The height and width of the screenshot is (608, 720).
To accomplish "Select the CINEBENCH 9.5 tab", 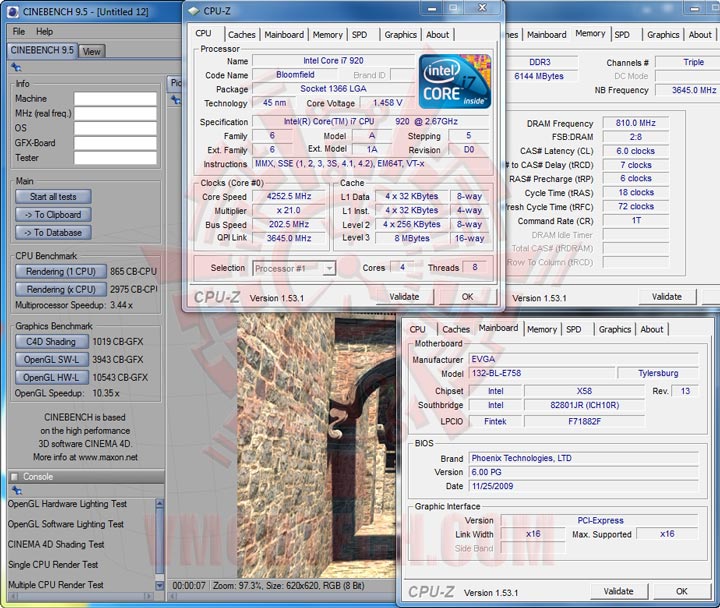I will [42, 50].
